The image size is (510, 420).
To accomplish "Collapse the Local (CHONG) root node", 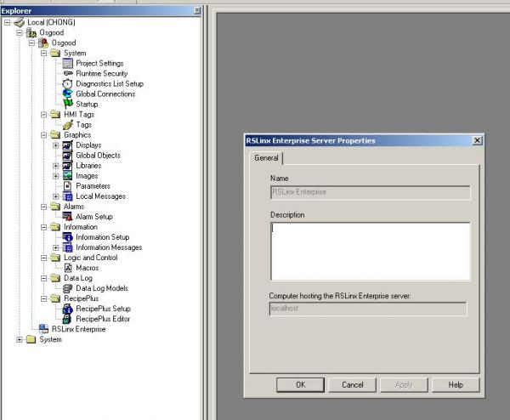I will (7, 22).
